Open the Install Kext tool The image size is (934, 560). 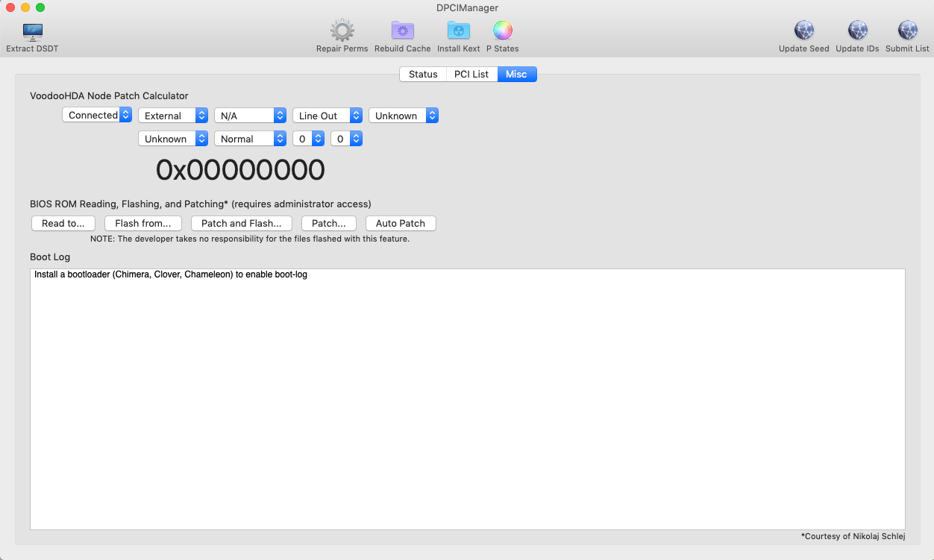[x=459, y=31]
